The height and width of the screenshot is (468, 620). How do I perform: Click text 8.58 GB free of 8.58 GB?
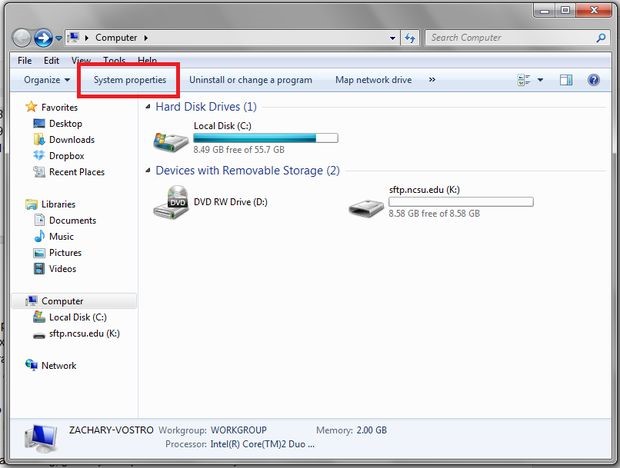pyautogui.click(x=434, y=214)
